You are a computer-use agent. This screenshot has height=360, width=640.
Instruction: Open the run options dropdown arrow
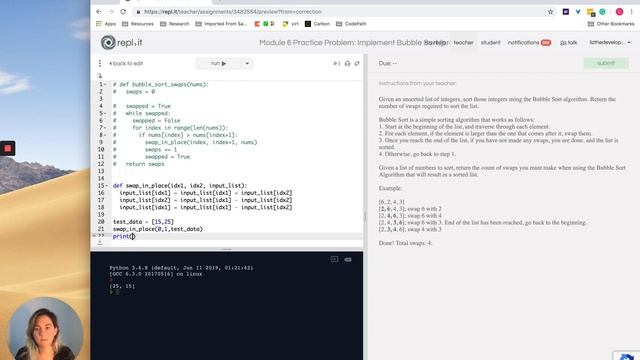pos(247,63)
